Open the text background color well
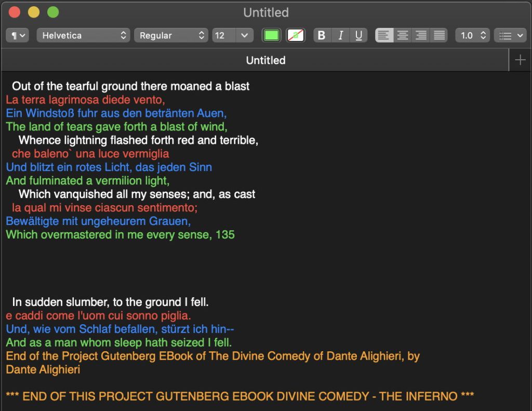 (x=296, y=35)
